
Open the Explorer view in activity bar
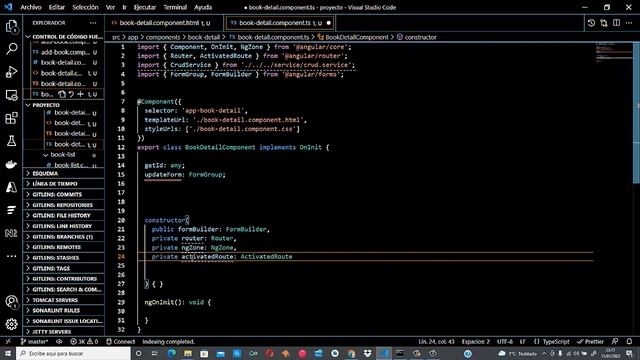pos(11,26)
